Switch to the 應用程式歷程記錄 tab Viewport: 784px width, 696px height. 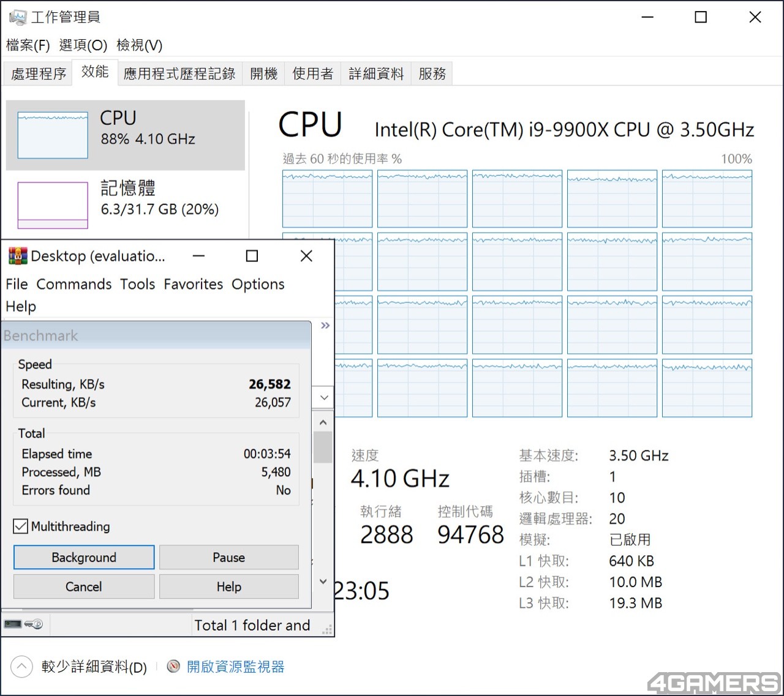179,73
